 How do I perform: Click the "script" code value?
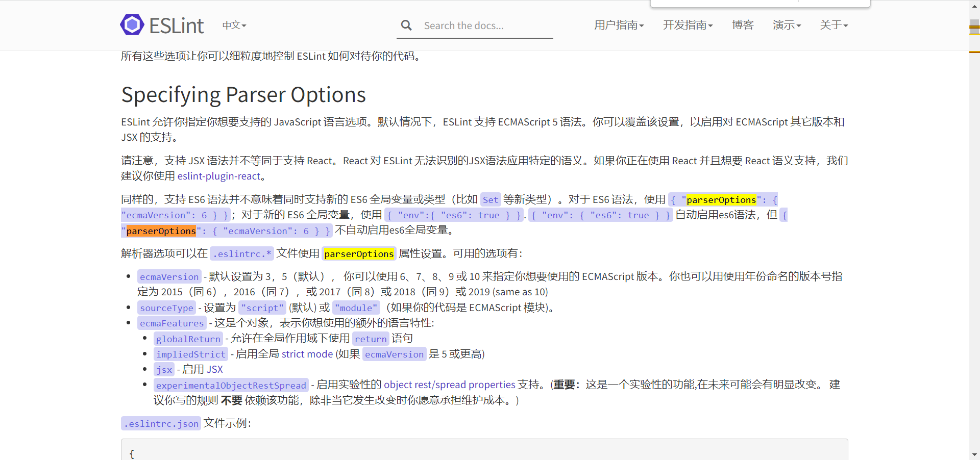tap(262, 308)
